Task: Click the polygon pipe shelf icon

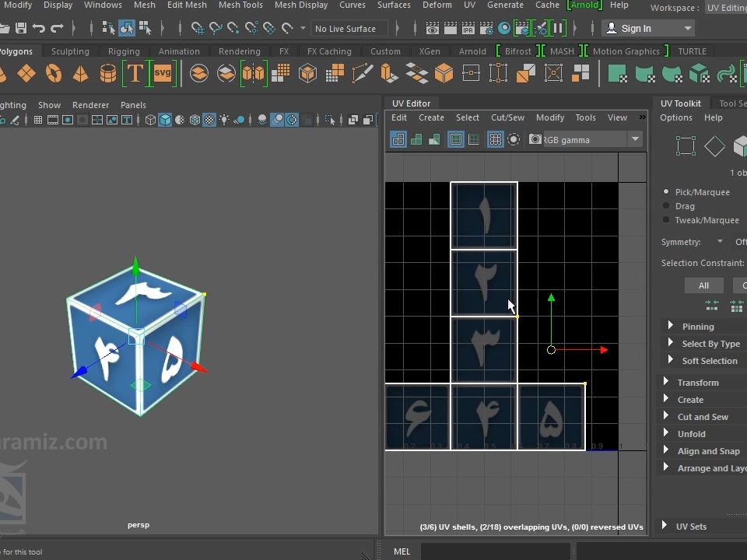Action: coord(108,73)
